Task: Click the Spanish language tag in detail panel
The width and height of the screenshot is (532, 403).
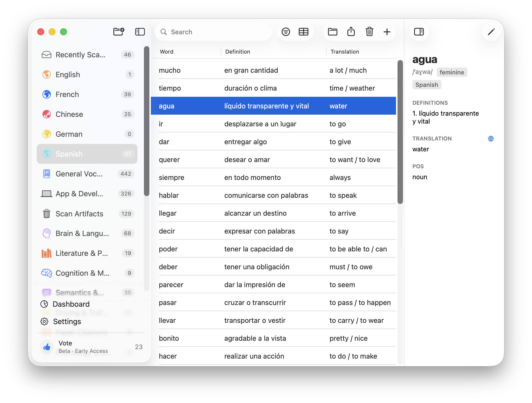Action: point(427,85)
